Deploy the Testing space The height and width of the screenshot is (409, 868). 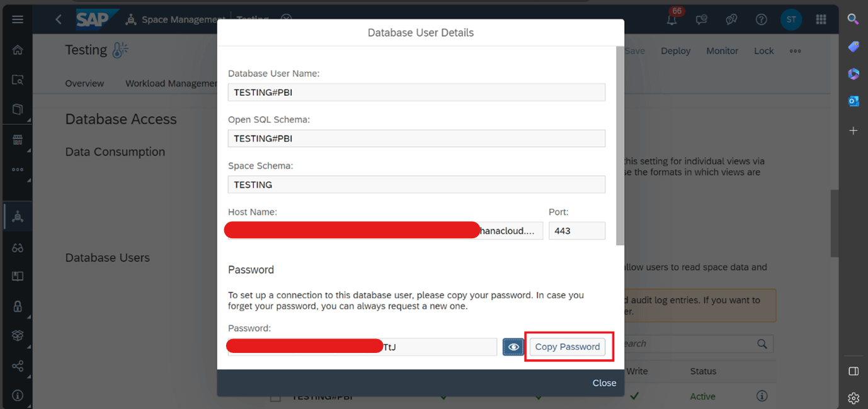675,50
